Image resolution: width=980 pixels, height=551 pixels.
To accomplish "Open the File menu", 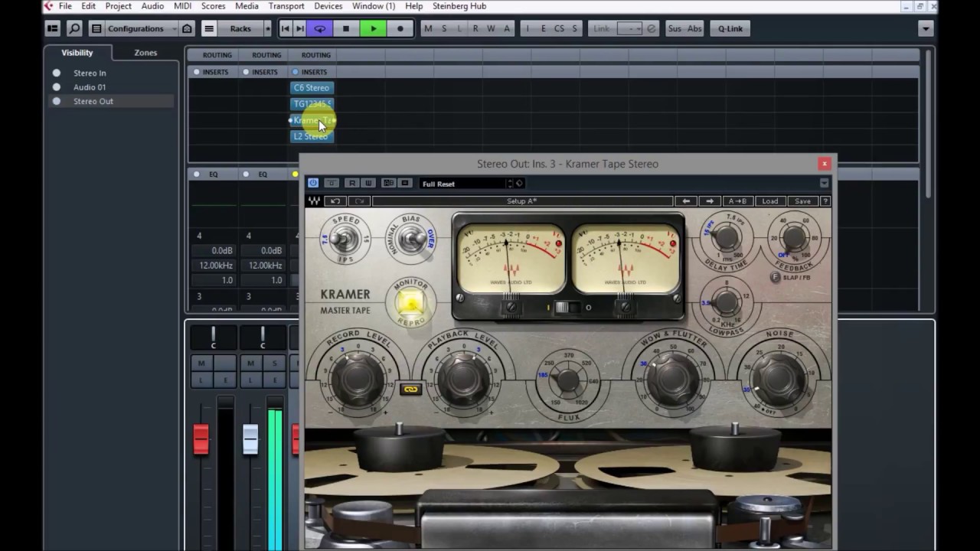I will tap(65, 6).
